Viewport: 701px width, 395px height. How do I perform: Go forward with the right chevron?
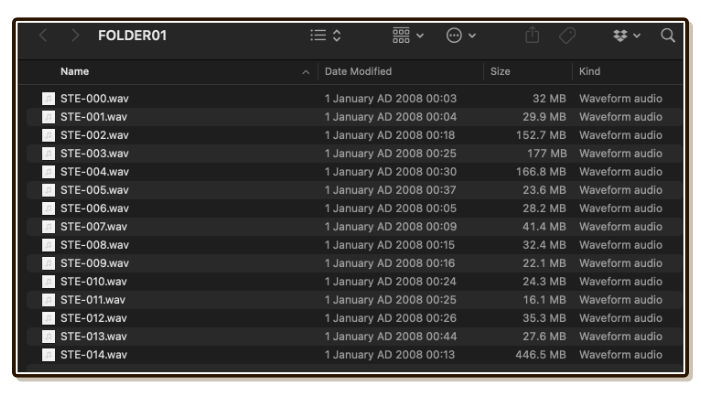[75, 35]
